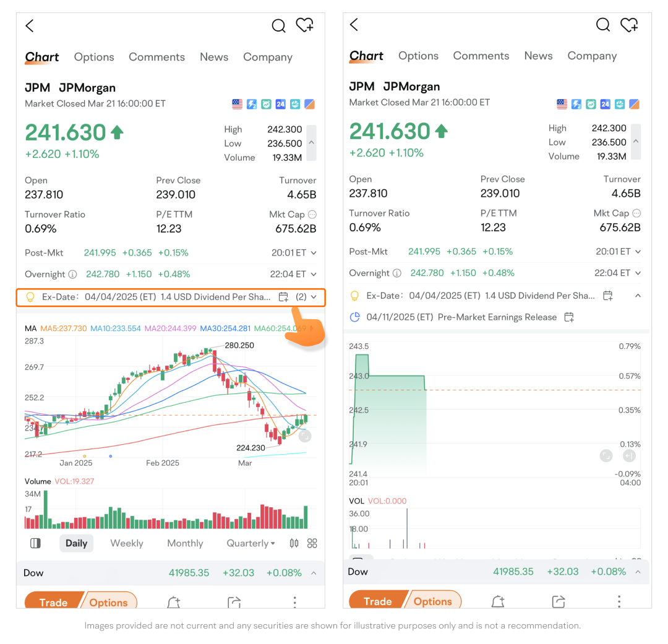Open more options three-dot menu, left screen
The image size is (668, 644).
pyautogui.click(x=295, y=603)
